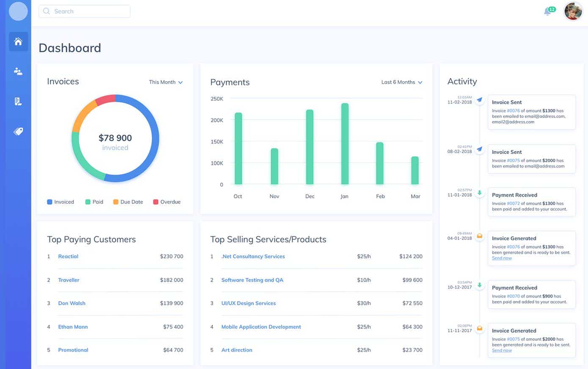Open invoice #0072 link in Payment Received

[x=513, y=204]
